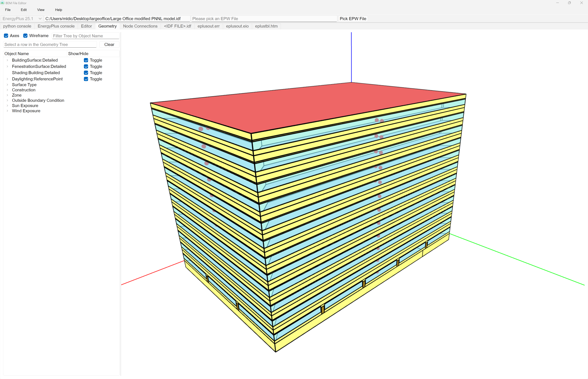Switch to the Node Connections tab
This screenshot has width=588, height=379.
[140, 26]
